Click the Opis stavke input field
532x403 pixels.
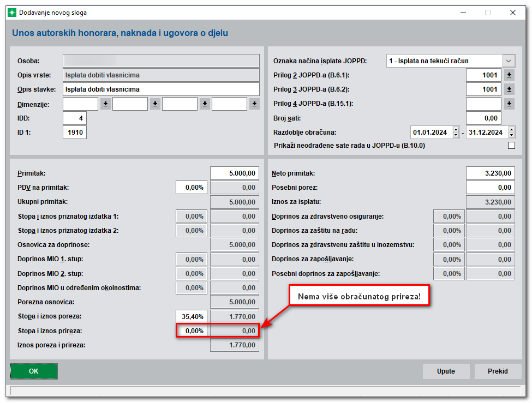[x=161, y=89]
